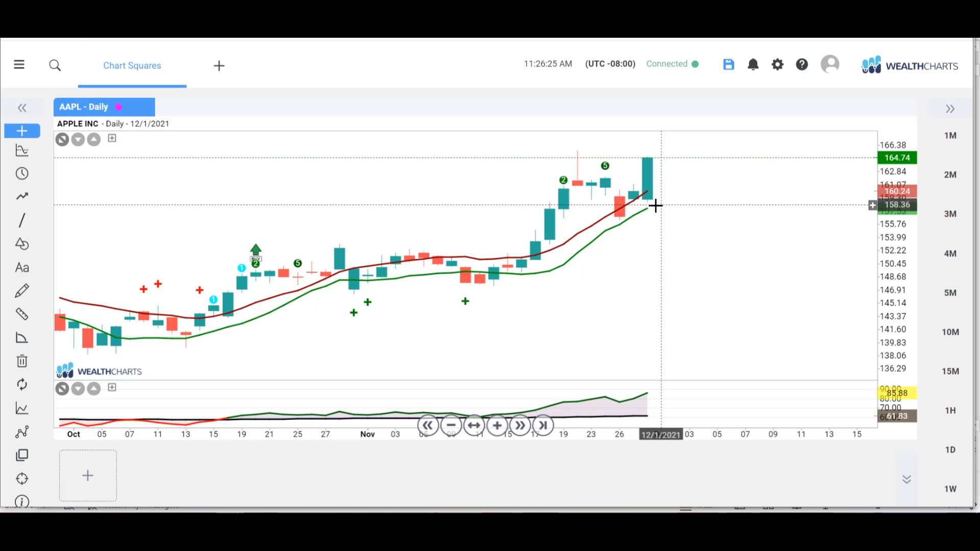Image resolution: width=980 pixels, height=551 pixels.
Task: Toggle the magenta link dot on AAPL tab
Action: (118, 107)
